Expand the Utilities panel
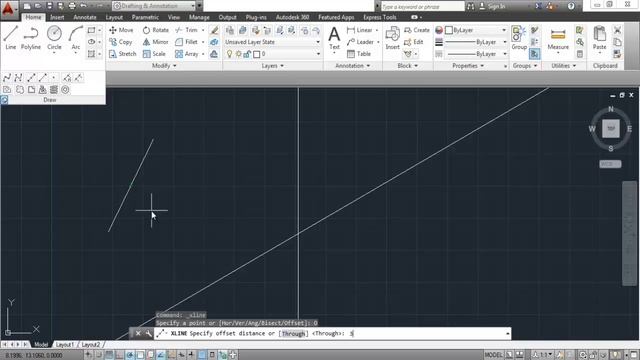This screenshot has height=360, width=640. click(x=564, y=66)
